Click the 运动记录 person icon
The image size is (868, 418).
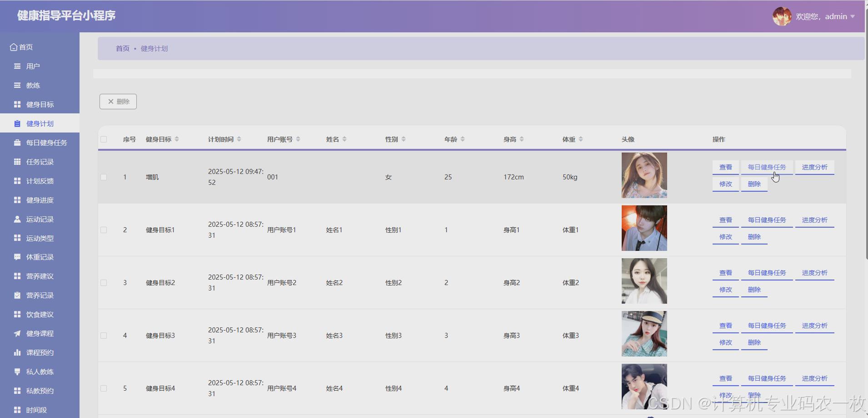pos(17,219)
